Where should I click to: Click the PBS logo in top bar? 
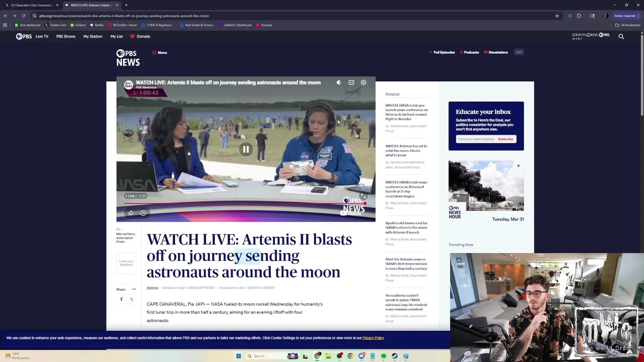[24, 36]
